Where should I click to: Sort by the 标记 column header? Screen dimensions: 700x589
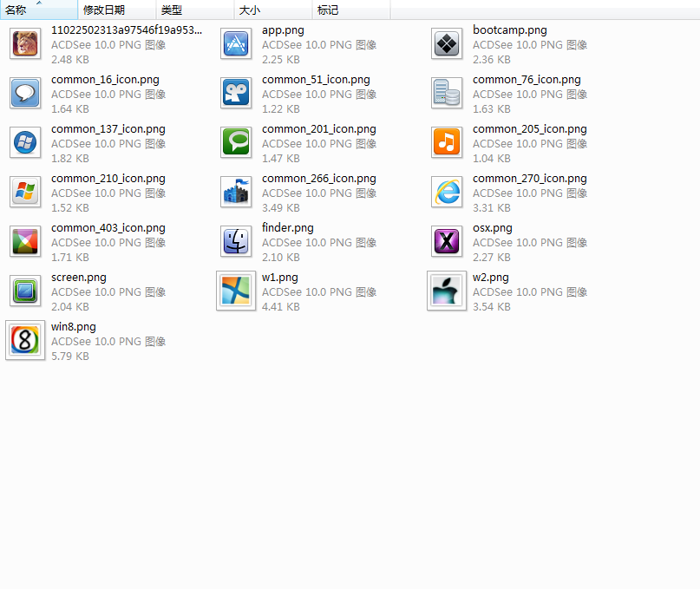[351, 10]
